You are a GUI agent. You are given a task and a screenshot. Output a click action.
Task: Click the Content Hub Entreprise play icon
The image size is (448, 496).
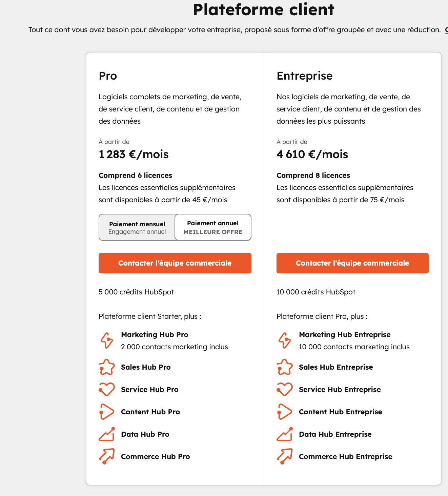(x=285, y=412)
